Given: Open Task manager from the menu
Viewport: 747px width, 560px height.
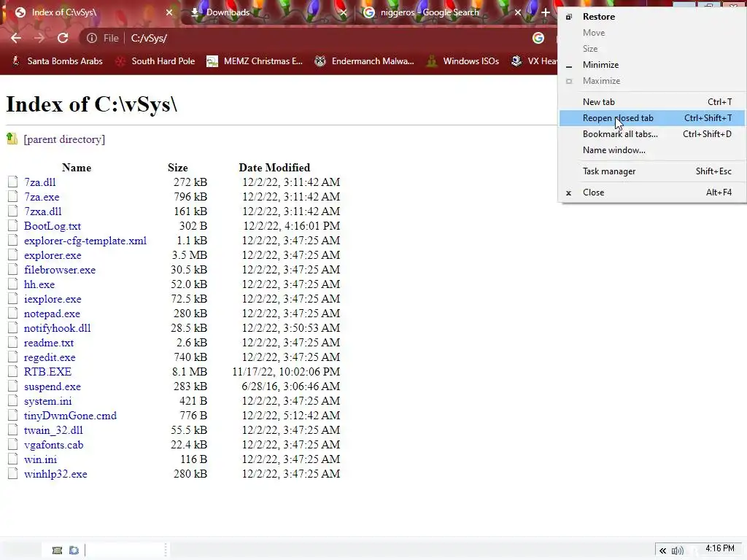Looking at the screenshot, I should (652, 171).
